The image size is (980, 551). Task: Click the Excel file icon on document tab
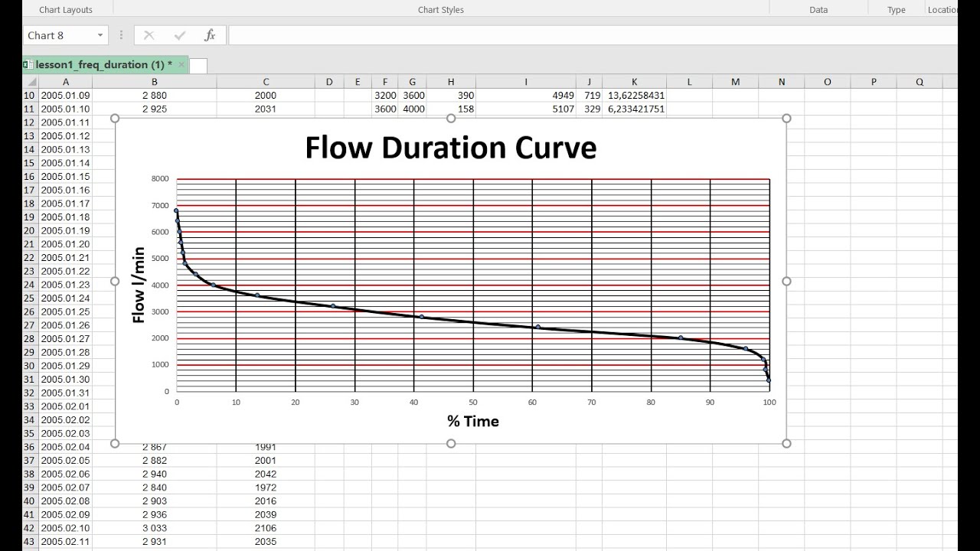28,65
